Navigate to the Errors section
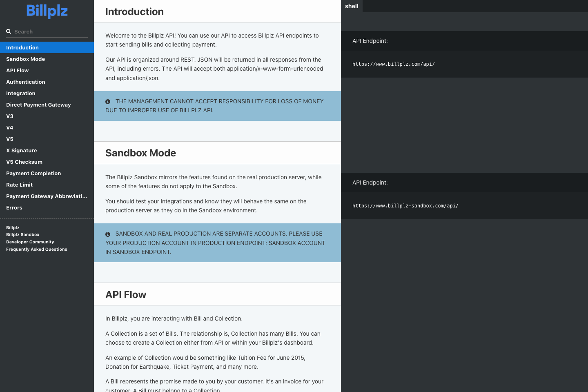This screenshot has height=392, width=588. pos(14,207)
